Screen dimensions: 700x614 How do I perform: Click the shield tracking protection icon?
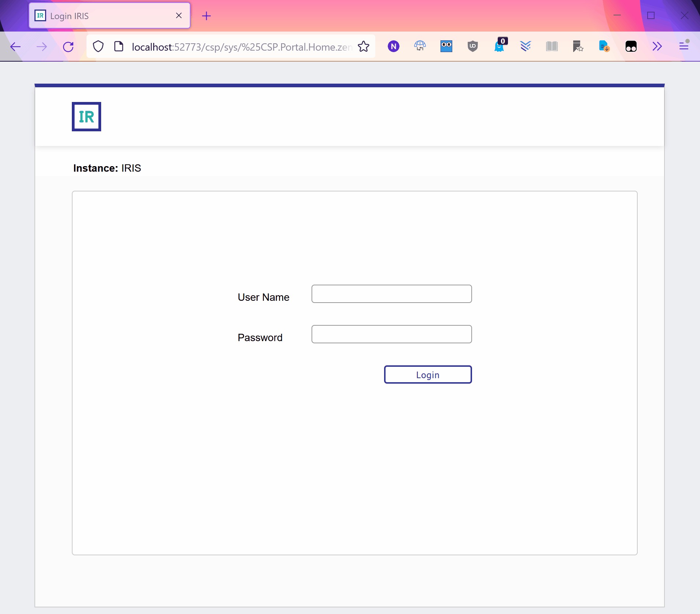click(98, 47)
